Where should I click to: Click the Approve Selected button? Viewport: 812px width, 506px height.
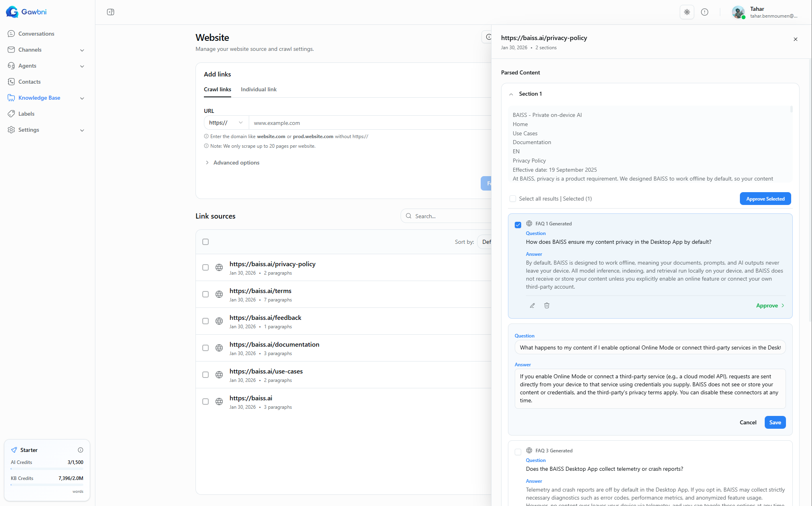tap(765, 199)
